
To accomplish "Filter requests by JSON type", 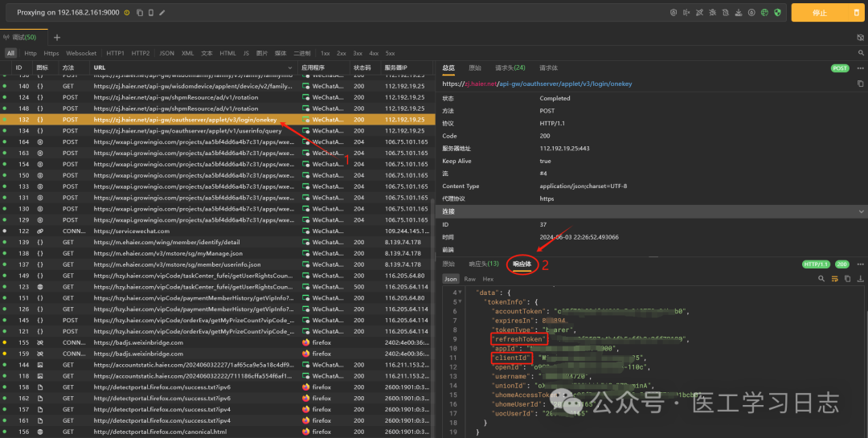I will [x=166, y=53].
